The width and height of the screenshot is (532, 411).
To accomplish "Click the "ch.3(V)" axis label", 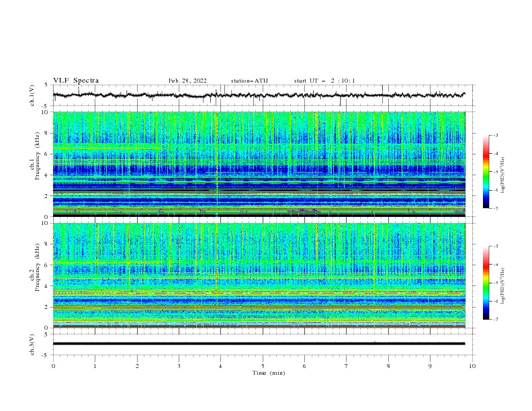I will 32,345.
